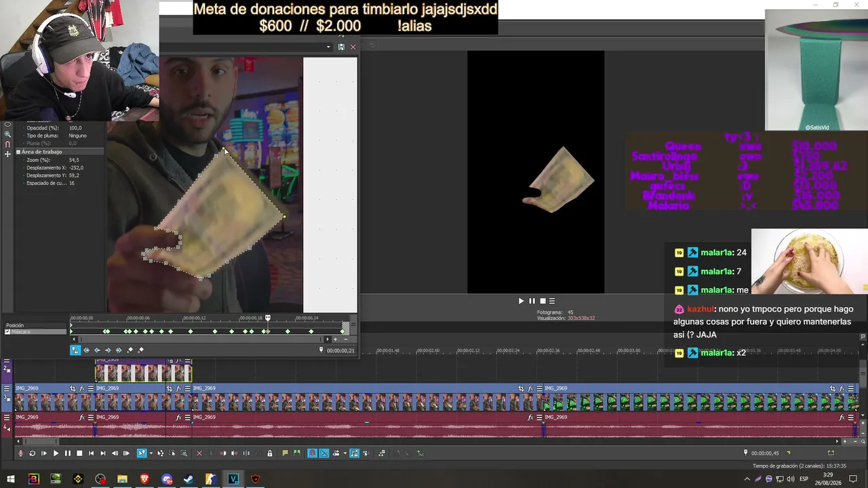Save the Pan/Crop preset with the disk icon
This screenshot has width=868, height=488.
tap(341, 47)
